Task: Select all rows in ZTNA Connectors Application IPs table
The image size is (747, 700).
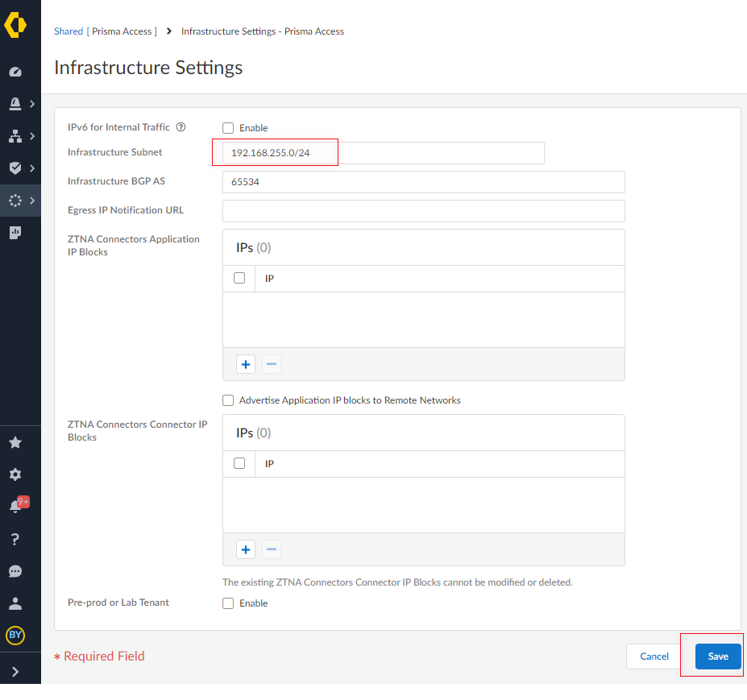Action: (x=239, y=277)
